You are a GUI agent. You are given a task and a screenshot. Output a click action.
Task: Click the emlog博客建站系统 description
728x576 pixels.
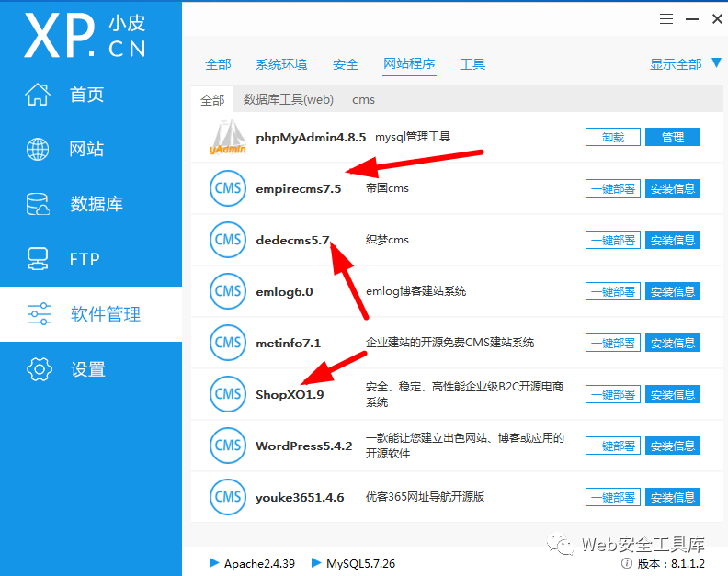[x=416, y=291]
